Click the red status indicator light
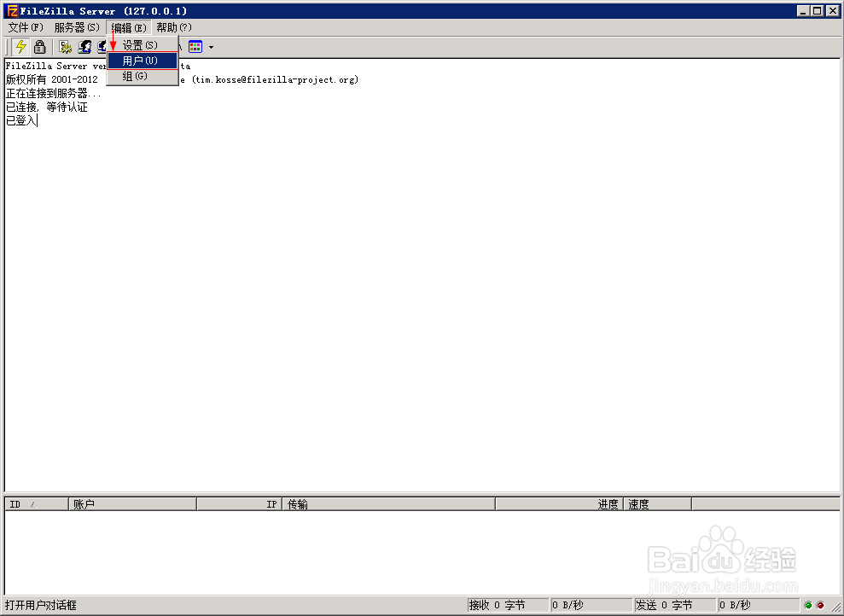The width and height of the screenshot is (844, 616). (x=820, y=605)
